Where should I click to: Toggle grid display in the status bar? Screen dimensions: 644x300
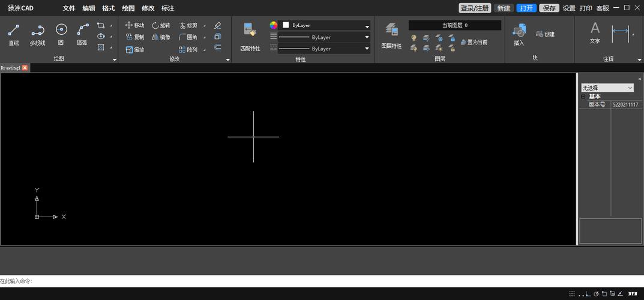pyautogui.click(x=573, y=294)
